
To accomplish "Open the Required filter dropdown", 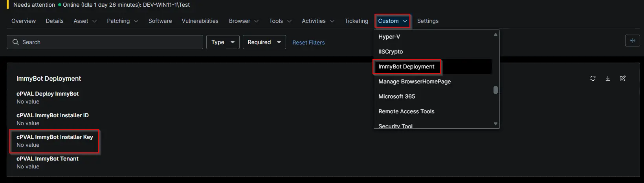I will (x=264, y=42).
